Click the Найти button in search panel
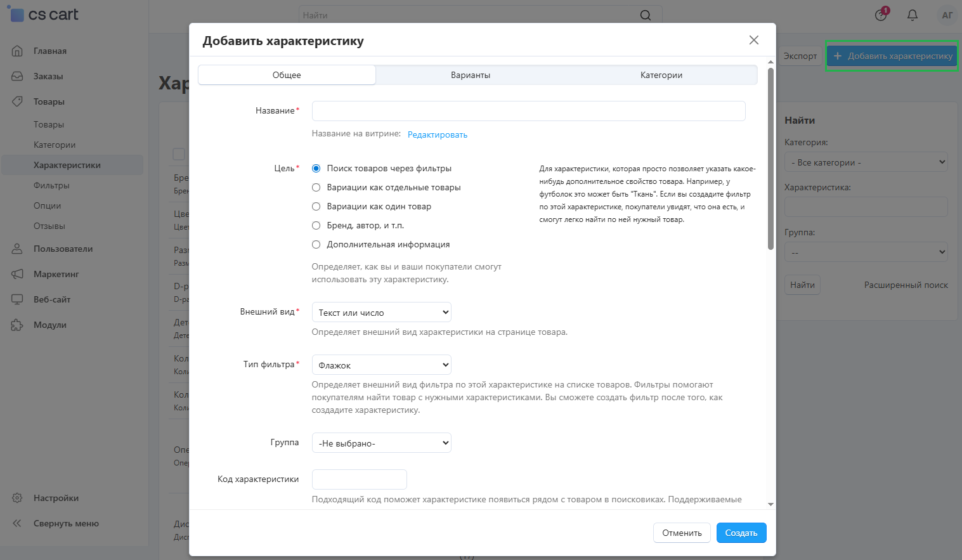 point(802,285)
